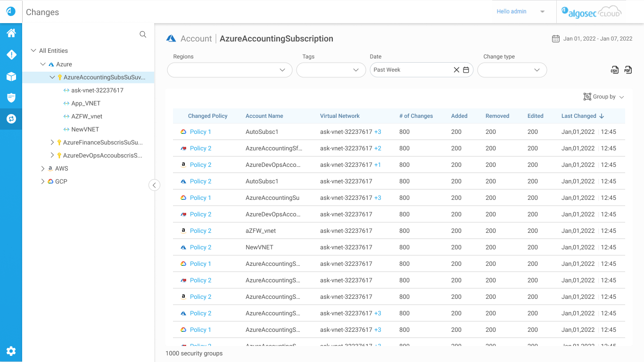The width and height of the screenshot is (644, 362).
Task: Collapse the All Entities tree node
Action: click(33, 50)
